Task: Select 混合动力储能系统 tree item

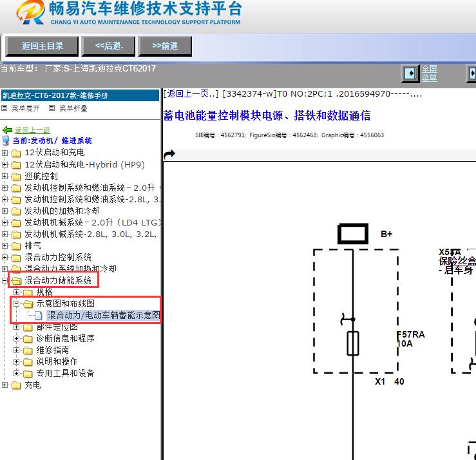Action: click(x=58, y=280)
